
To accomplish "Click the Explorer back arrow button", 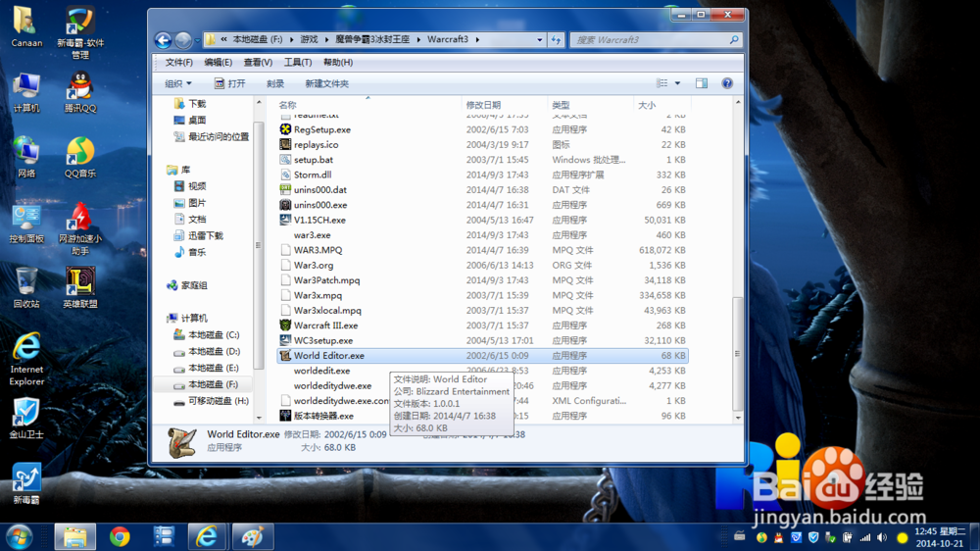I will point(163,40).
